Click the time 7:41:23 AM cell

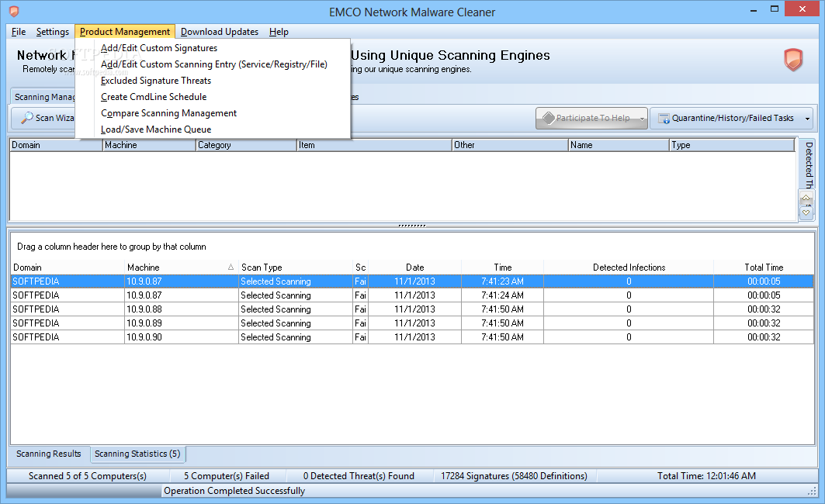502,281
